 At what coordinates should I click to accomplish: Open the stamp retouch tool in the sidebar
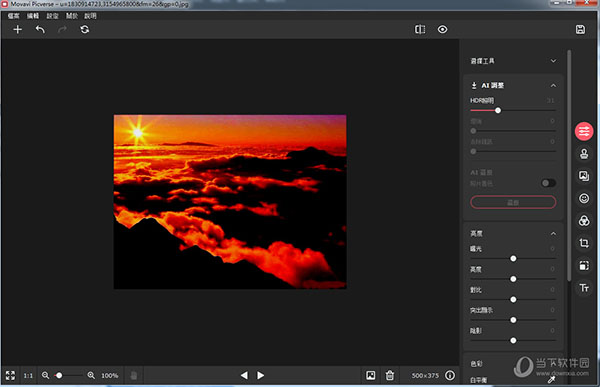pos(584,154)
